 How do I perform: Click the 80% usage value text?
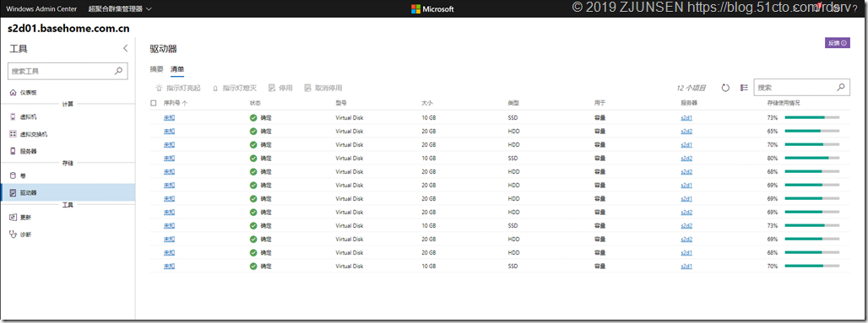[773, 159]
